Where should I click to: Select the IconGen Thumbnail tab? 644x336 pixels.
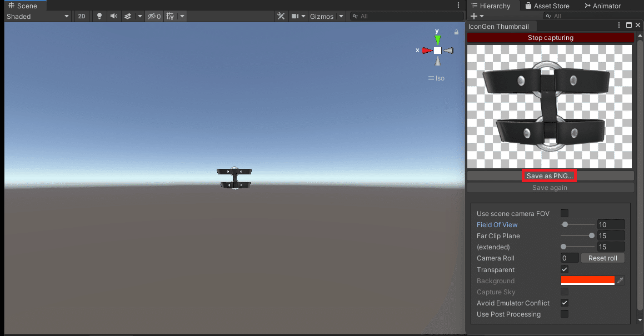pos(498,26)
